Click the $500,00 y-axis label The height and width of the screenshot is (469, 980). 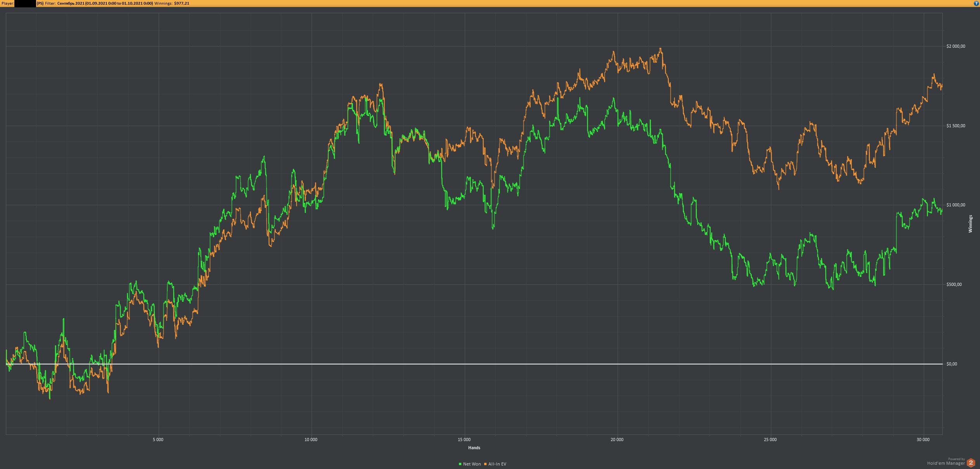[954, 284]
